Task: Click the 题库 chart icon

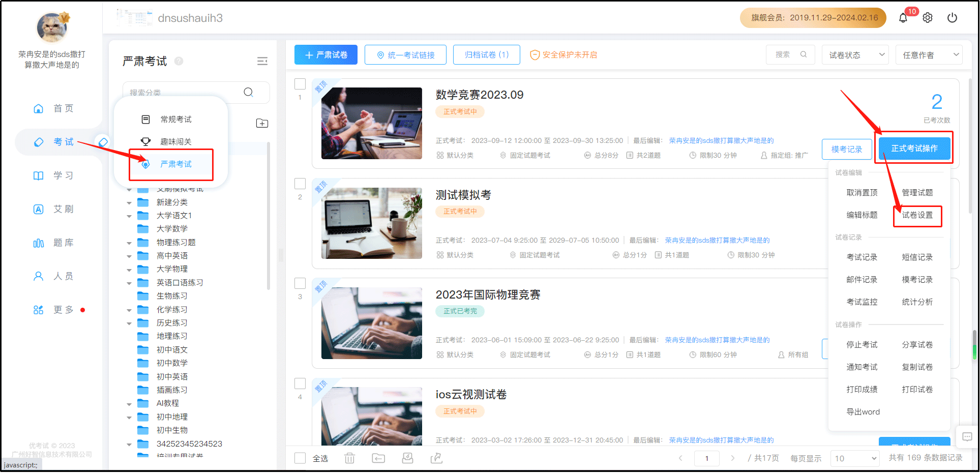Action: pos(39,243)
